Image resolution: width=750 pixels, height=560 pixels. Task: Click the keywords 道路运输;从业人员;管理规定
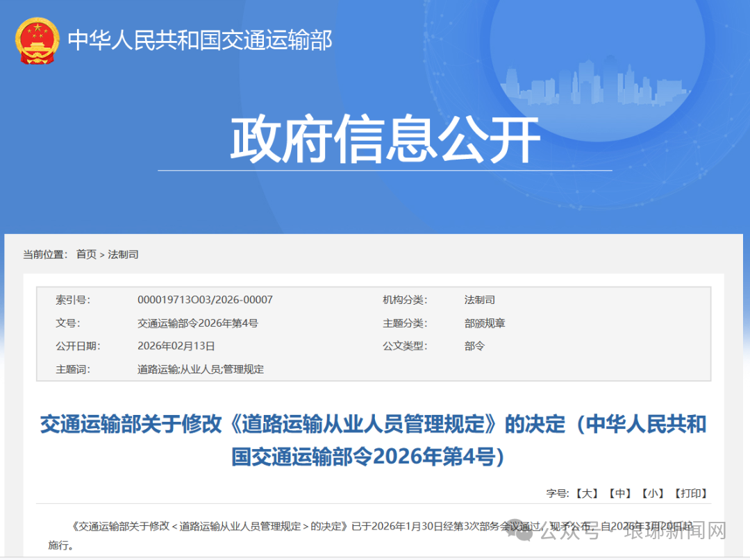(x=201, y=369)
